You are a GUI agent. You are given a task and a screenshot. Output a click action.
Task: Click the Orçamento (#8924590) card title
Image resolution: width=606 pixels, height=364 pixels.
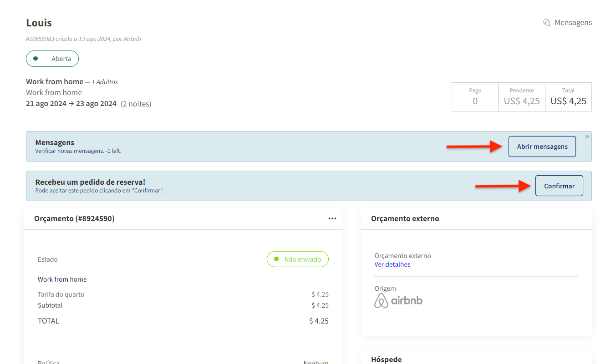[74, 219]
